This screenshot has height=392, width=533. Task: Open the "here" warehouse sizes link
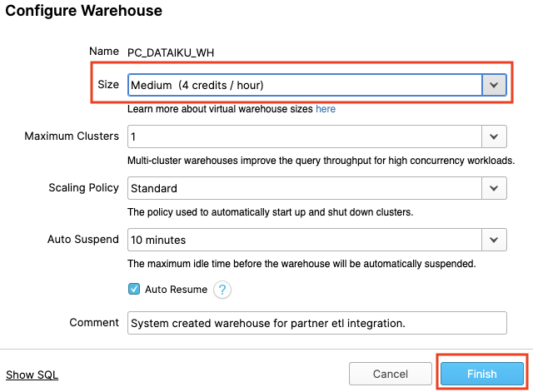[x=326, y=109]
